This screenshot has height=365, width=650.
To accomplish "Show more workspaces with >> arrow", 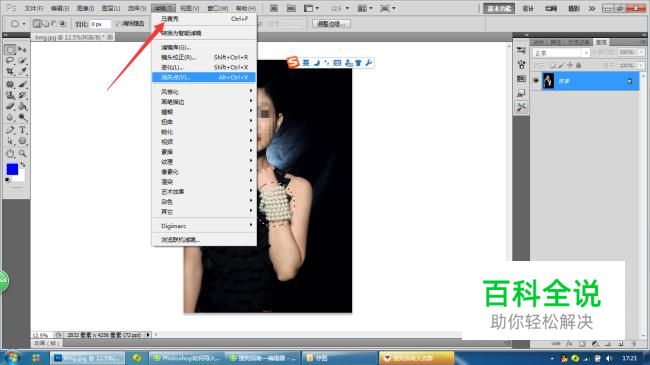I will [592, 8].
